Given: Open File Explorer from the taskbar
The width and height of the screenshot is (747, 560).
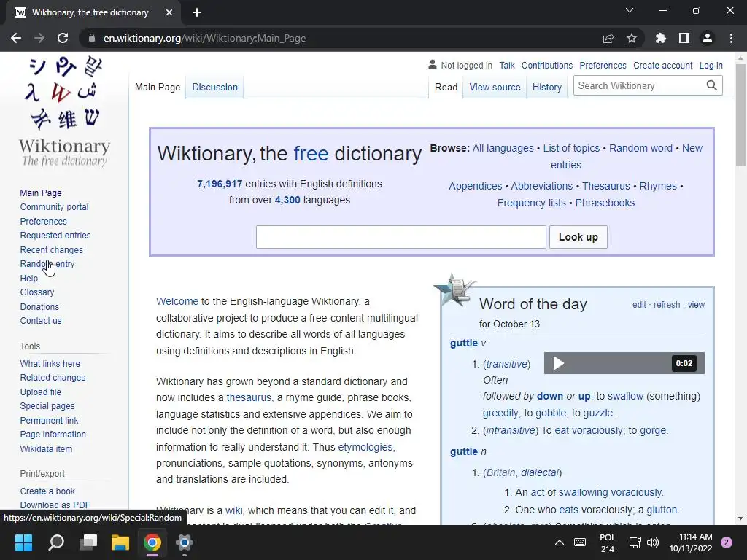Looking at the screenshot, I should [x=120, y=542].
